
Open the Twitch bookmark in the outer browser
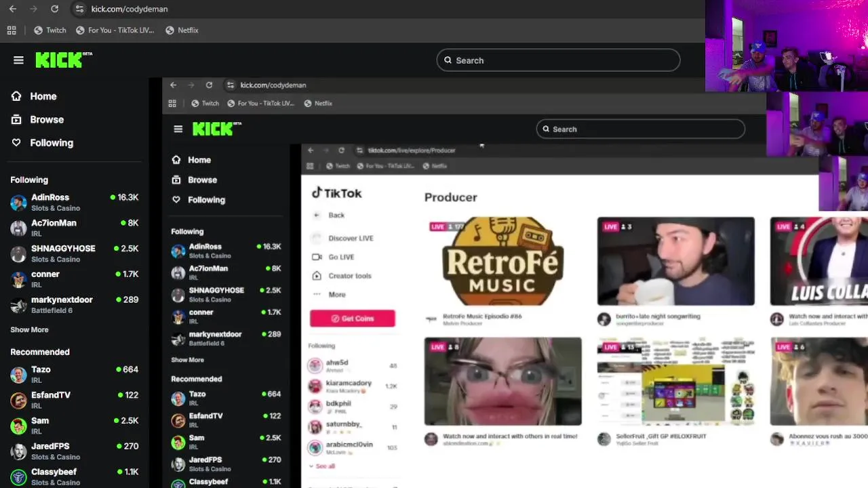50,30
